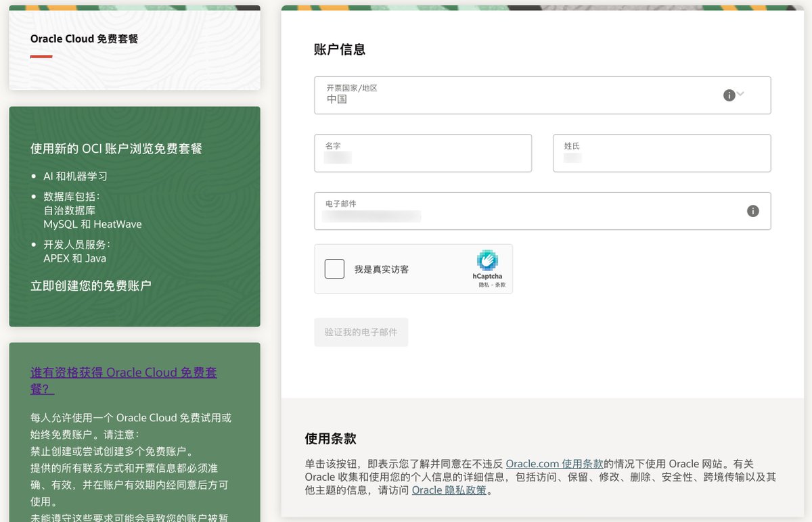The height and width of the screenshot is (522, 812).
Task: Click the 使用条款 section heading
Action: 330,438
